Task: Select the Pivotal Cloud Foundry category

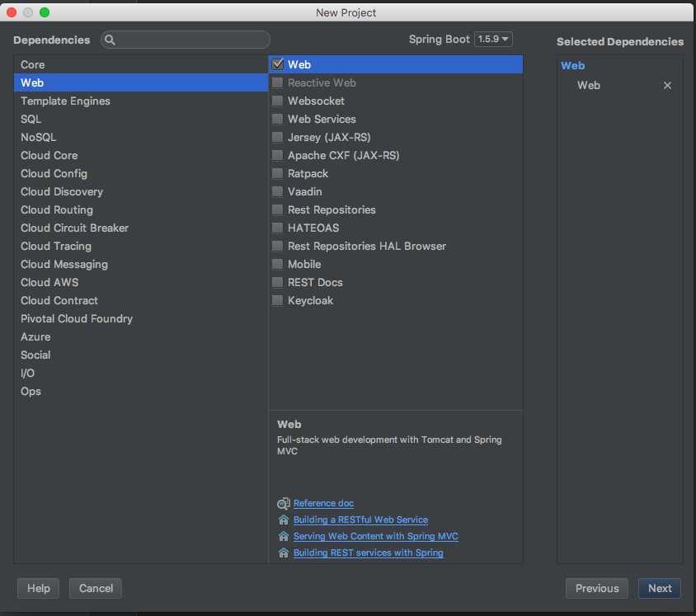Action: (x=141, y=319)
